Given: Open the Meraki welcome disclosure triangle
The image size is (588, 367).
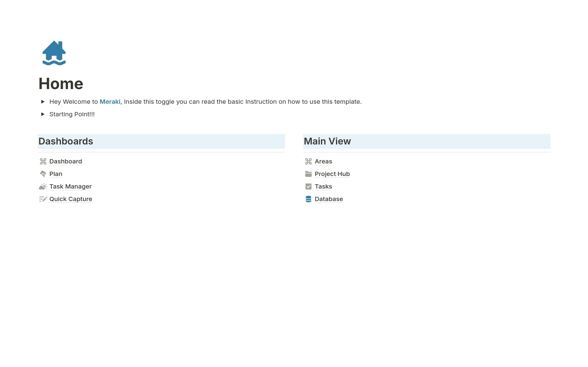Looking at the screenshot, I should (x=43, y=101).
